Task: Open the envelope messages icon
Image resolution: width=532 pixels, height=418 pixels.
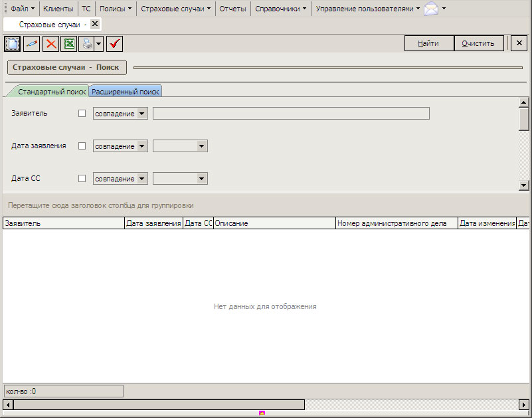Action: [432, 9]
